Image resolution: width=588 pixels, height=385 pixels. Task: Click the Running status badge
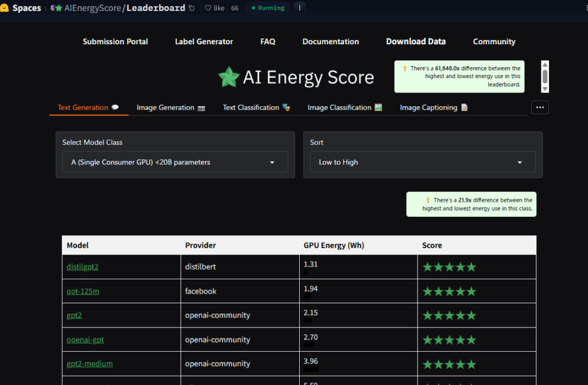tap(268, 8)
